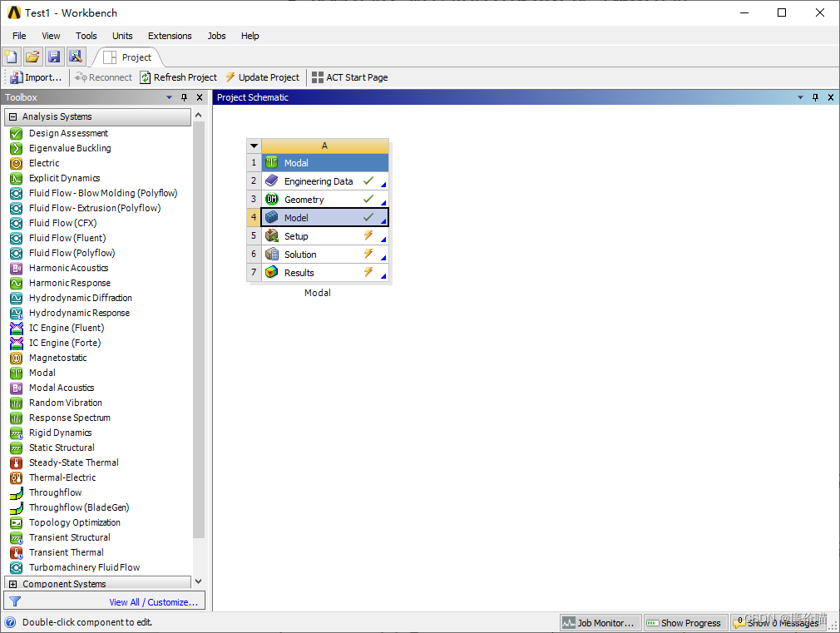Viewport: 840px width, 633px height.
Task: Click the Fluid Flow (CFX) icon
Action: (16, 223)
